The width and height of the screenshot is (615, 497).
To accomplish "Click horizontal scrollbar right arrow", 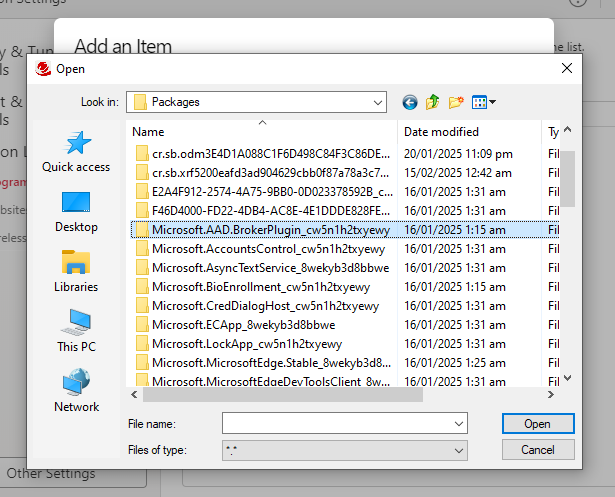I will tap(551, 394).
